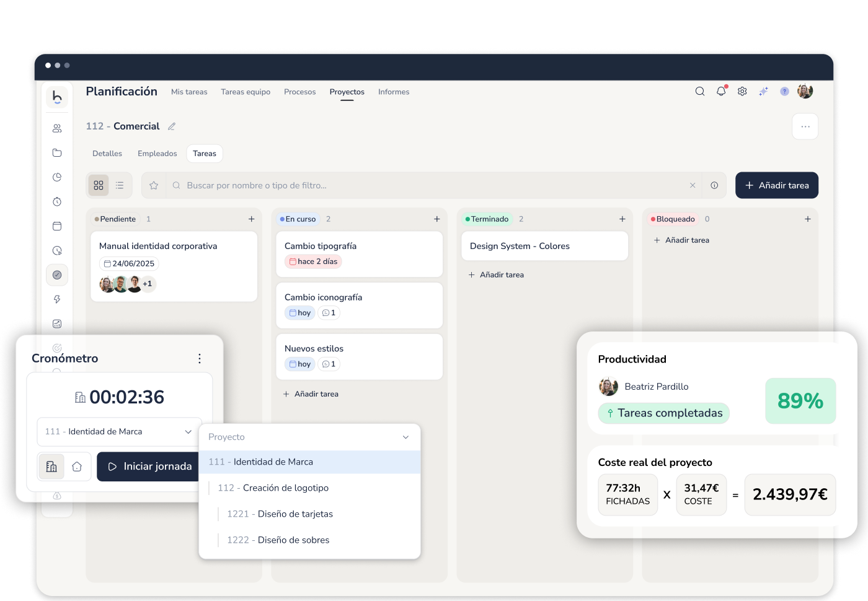Click the 'hace 2 días' overdue badge
868x601 pixels.
click(x=313, y=261)
